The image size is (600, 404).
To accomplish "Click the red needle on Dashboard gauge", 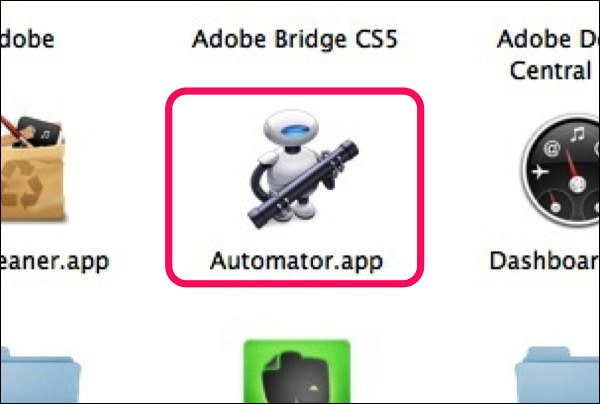I will 572,166.
